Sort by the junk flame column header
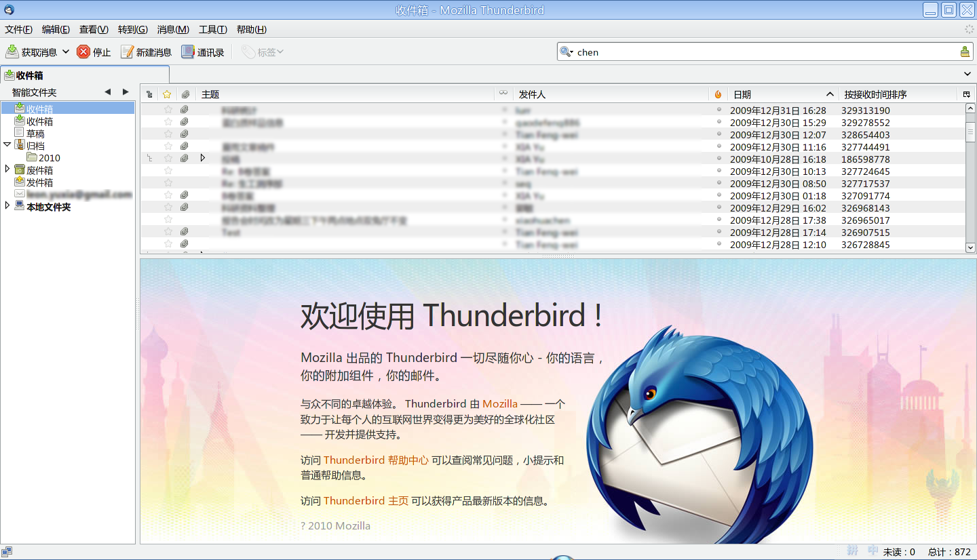977x560 pixels. click(719, 94)
